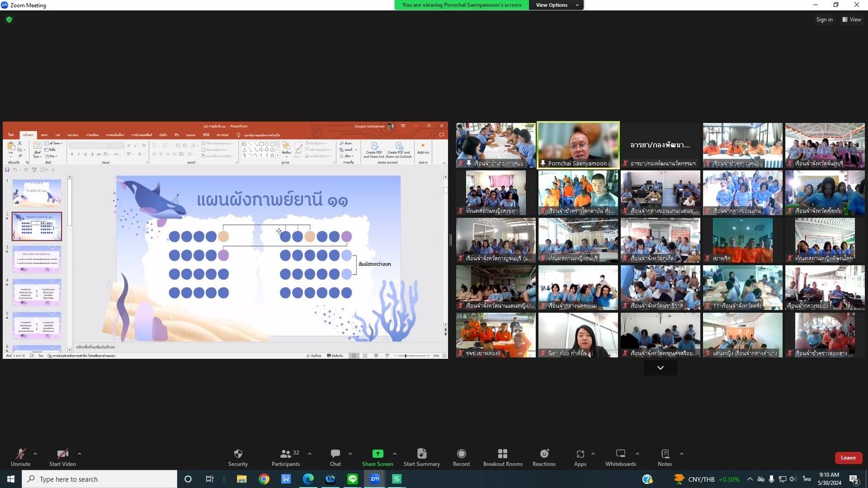Click the Windows taskbar search box

pyautogui.click(x=100, y=479)
